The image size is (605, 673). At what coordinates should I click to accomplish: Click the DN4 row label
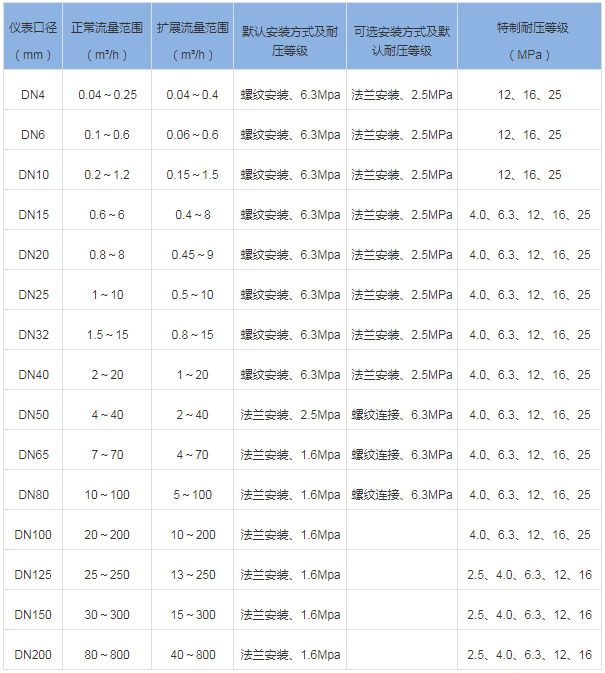(33, 95)
